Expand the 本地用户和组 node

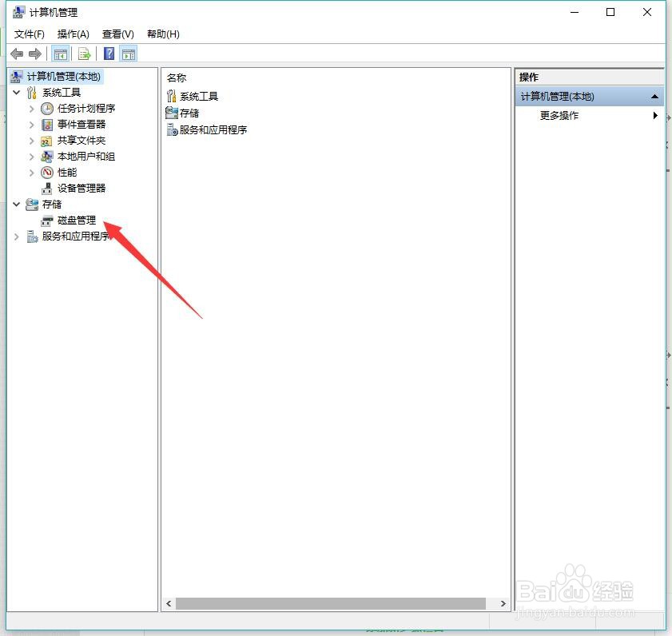[x=32, y=157]
